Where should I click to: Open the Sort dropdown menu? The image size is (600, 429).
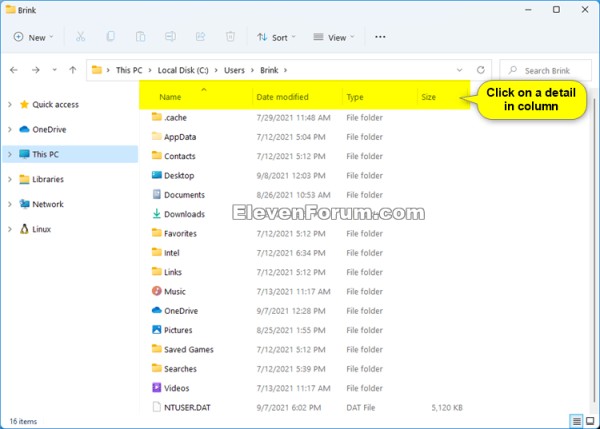[276, 37]
